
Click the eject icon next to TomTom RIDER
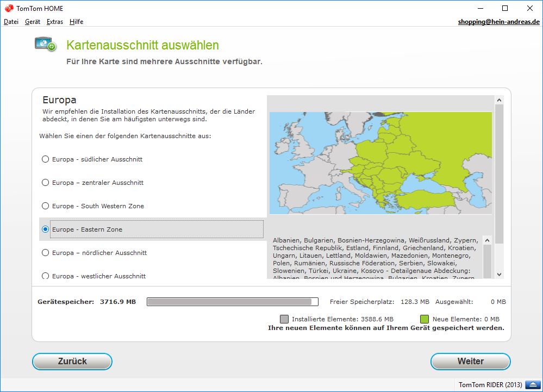tap(531, 385)
